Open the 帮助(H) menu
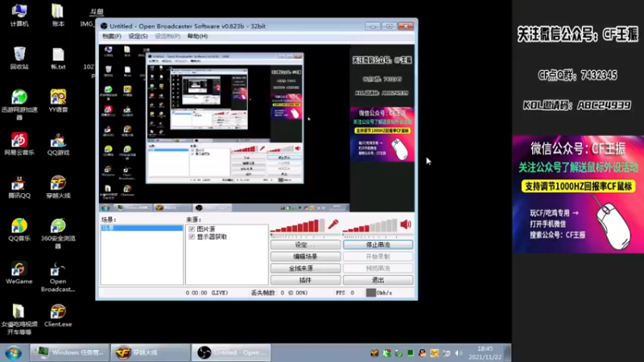The width and height of the screenshot is (644, 362). (x=197, y=36)
